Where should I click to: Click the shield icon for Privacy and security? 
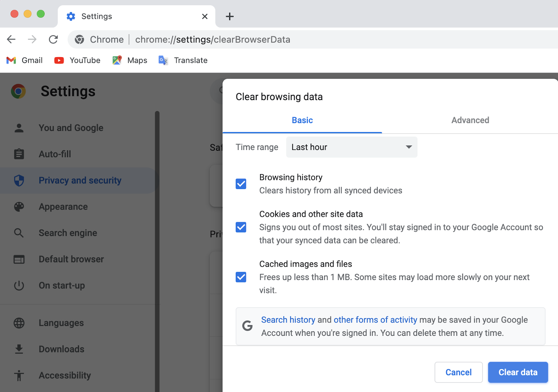click(19, 180)
